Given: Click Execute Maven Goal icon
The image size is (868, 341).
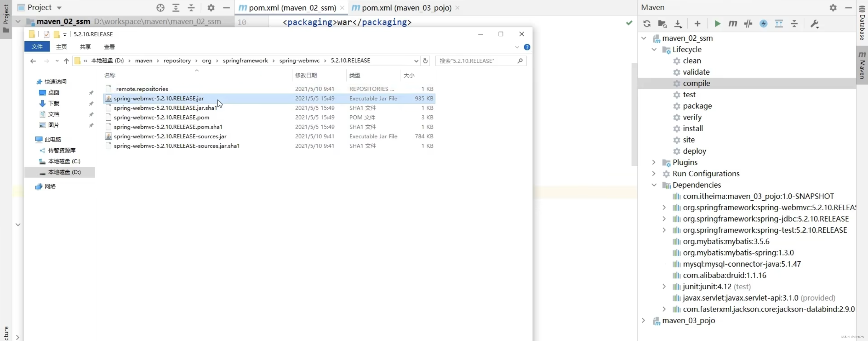Looking at the screenshot, I should click(732, 24).
